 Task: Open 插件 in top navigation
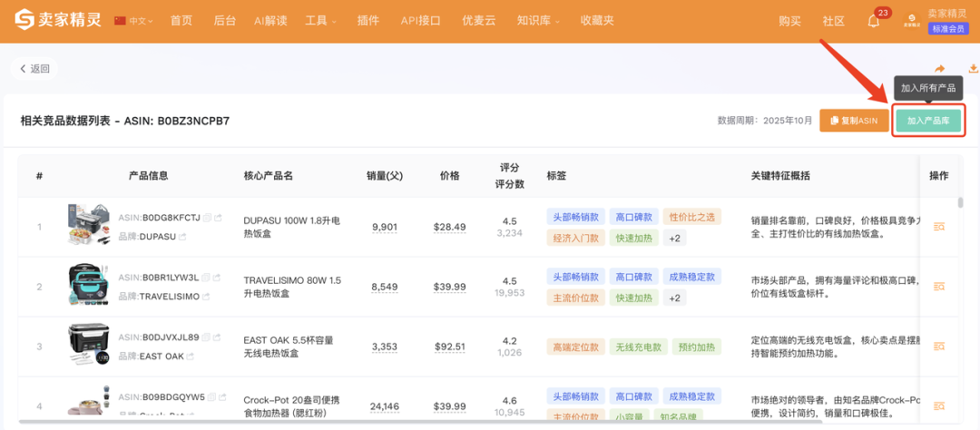click(368, 21)
